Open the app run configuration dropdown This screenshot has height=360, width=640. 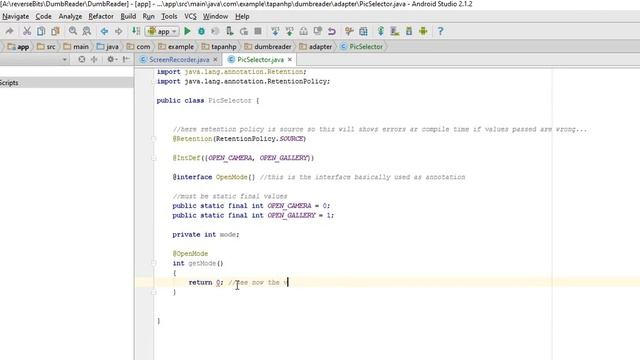click(x=162, y=31)
